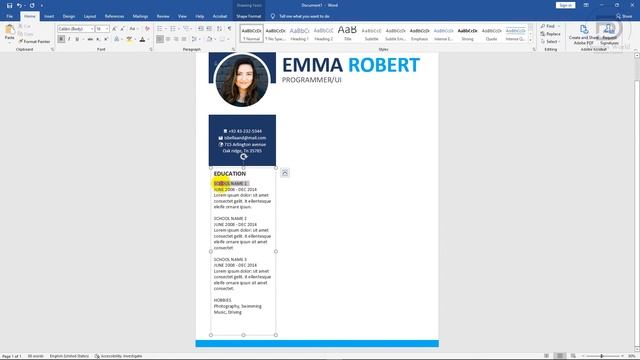Viewport: 640px width, 360px height.
Task: Click Request Signatures icon
Action: coord(609,35)
